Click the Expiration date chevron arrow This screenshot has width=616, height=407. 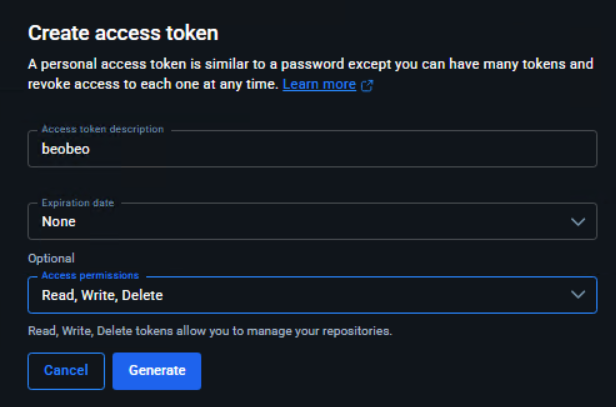click(577, 221)
